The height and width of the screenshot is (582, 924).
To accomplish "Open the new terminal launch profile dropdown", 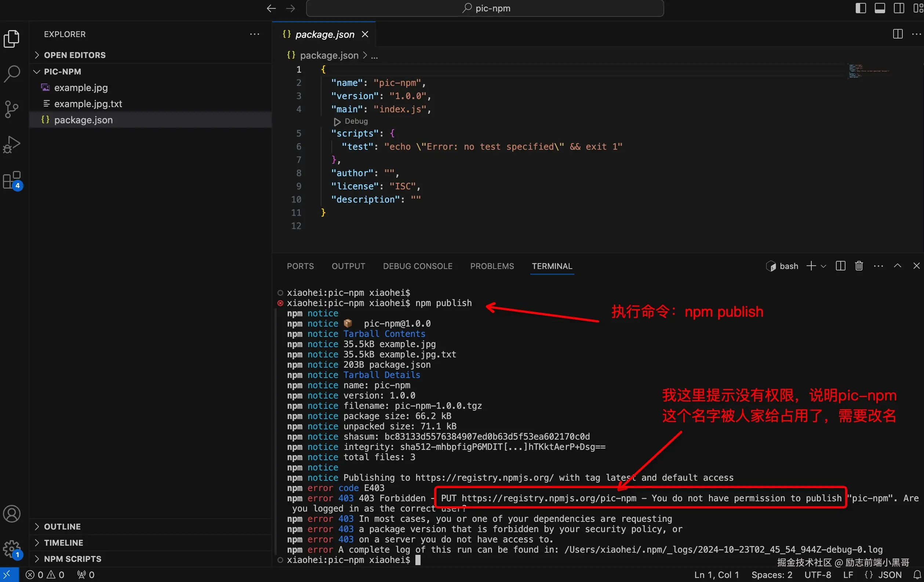I will [823, 266].
